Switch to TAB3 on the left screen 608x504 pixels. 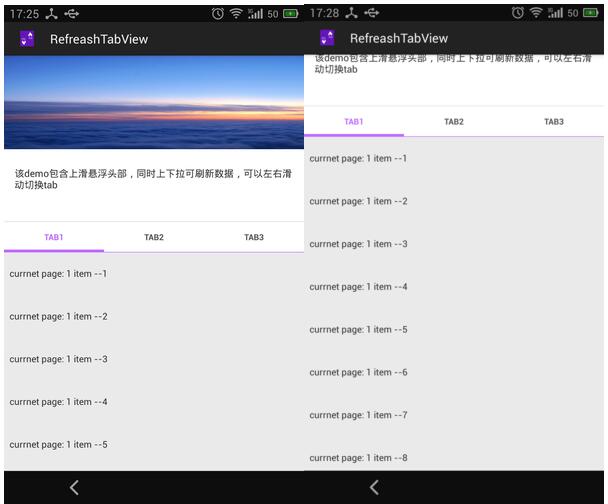(254, 237)
